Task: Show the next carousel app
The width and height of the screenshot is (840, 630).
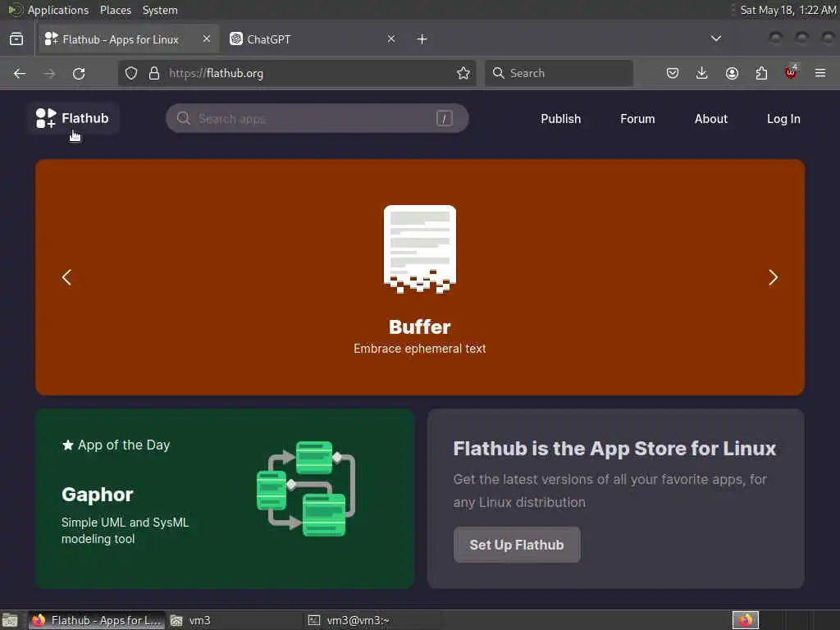Action: [x=773, y=277]
